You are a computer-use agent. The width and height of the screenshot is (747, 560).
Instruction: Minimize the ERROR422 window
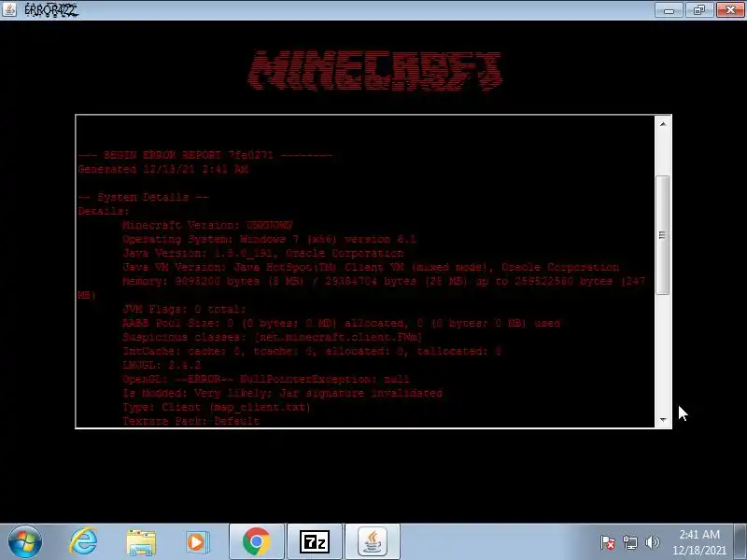coord(669,10)
